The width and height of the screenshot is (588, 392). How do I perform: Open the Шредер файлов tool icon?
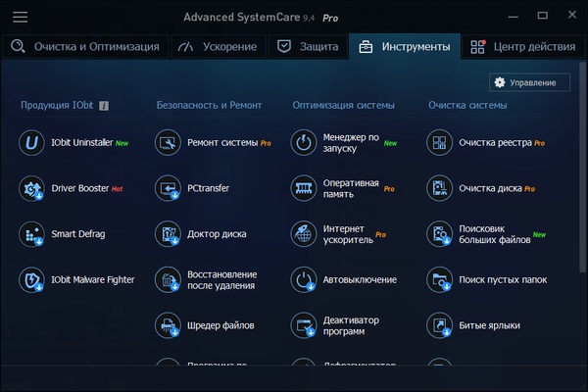169,325
